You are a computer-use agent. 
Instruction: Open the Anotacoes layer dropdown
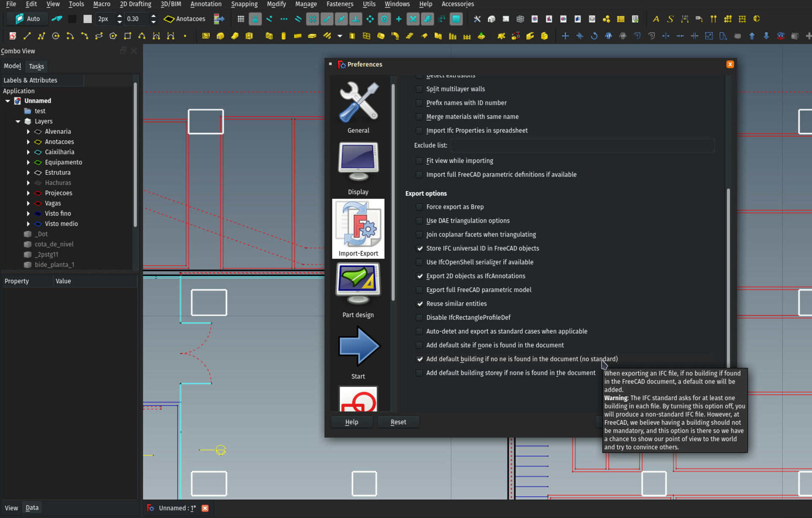185,19
